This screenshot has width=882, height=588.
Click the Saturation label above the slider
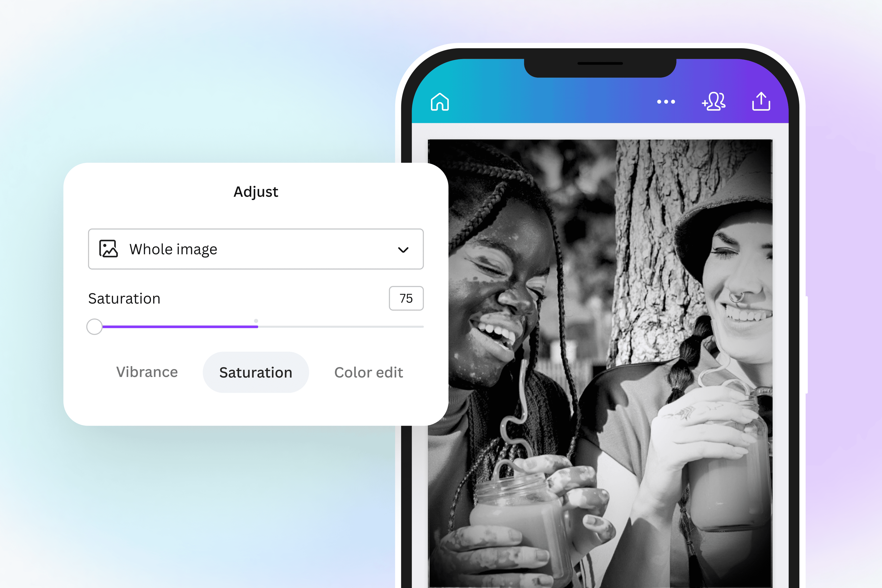(124, 298)
